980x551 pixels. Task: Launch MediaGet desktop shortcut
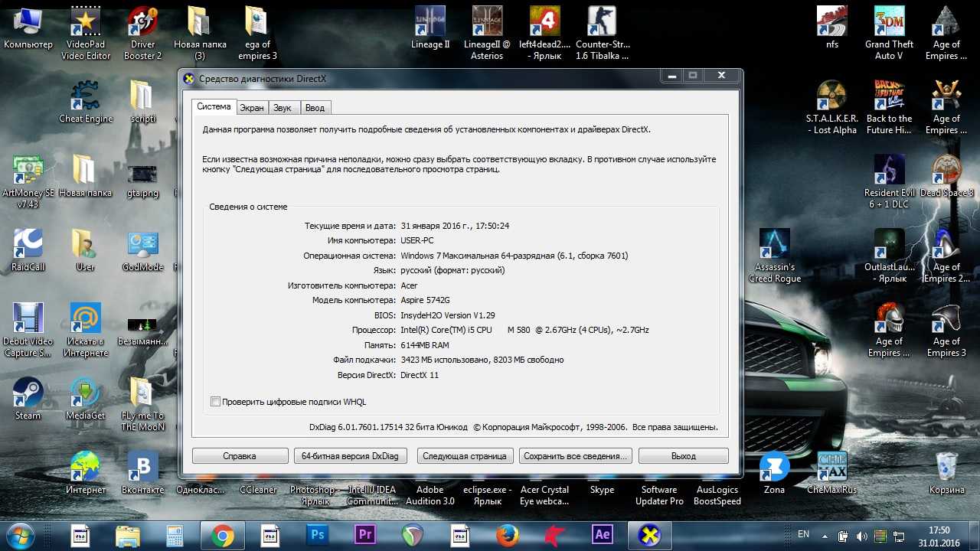tap(86, 399)
